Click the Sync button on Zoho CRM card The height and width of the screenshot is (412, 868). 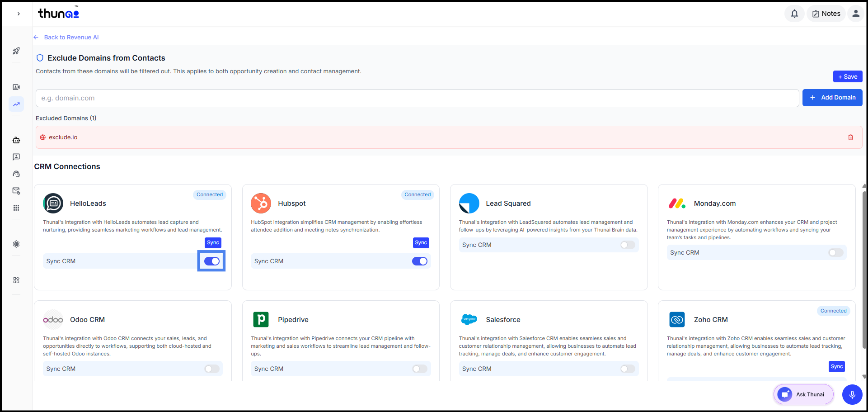coord(837,367)
